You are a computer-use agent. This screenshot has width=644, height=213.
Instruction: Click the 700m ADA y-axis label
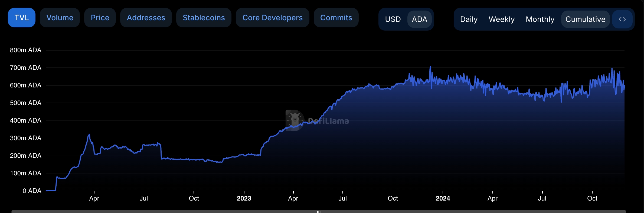pyautogui.click(x=26, y=68)
